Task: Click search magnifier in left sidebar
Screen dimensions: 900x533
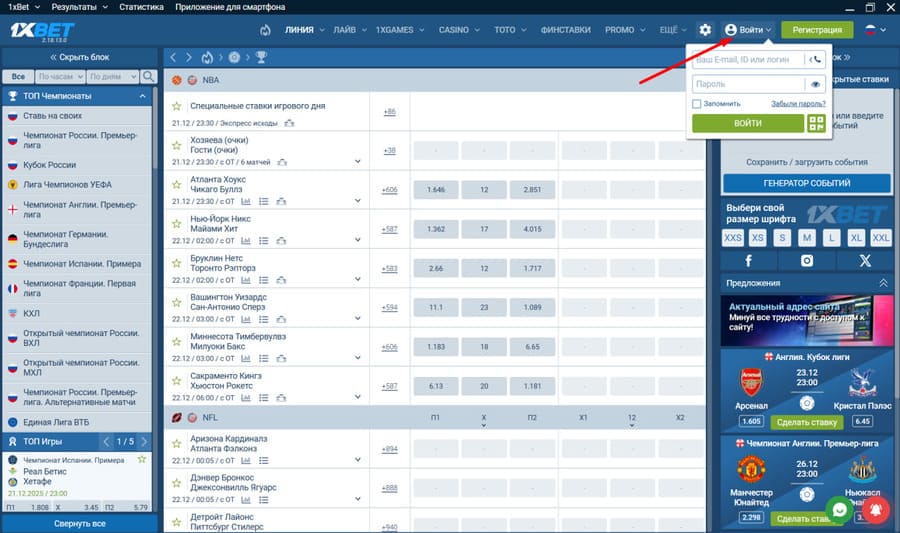Action: coord(148,76)
